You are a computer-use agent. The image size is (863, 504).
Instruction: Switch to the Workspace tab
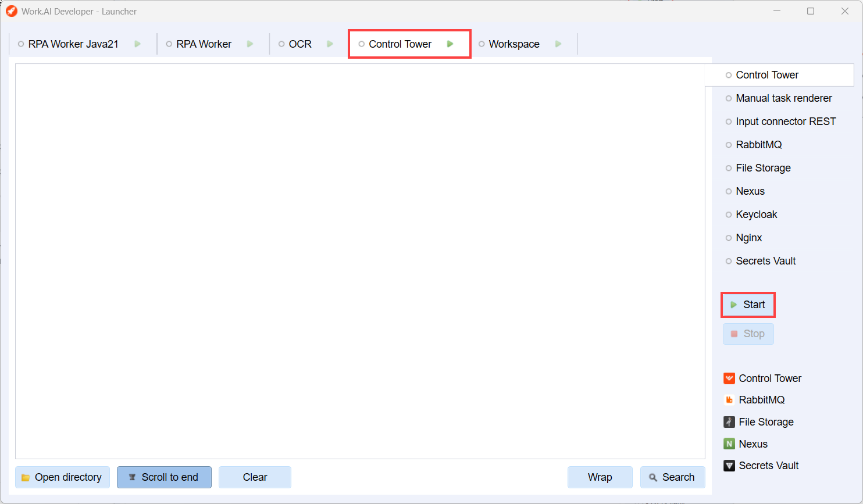coord(514,44)
